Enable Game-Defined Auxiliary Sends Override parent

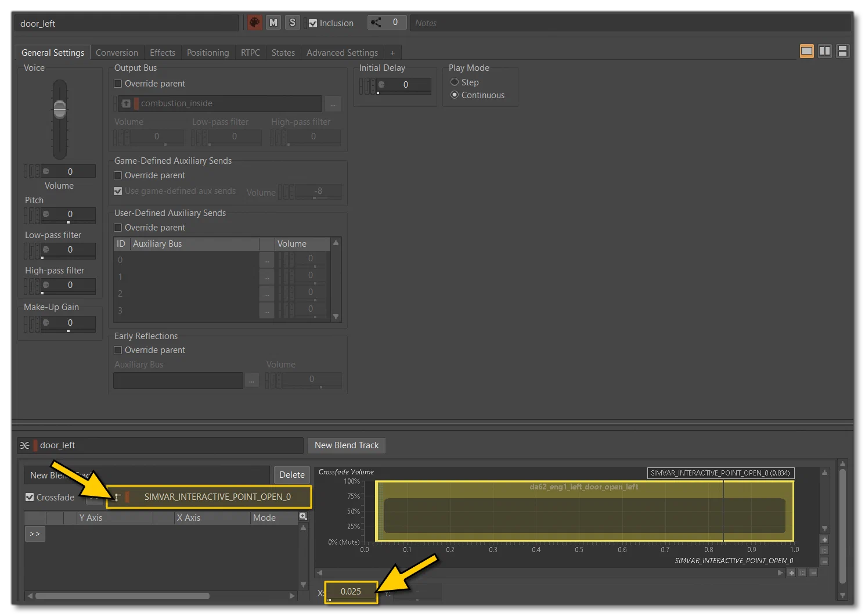(118, 175)
